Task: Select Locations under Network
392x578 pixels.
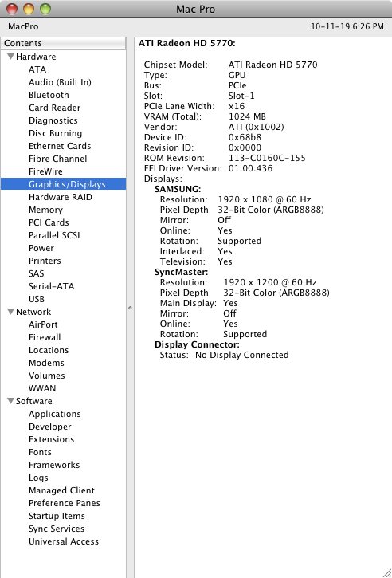Action: (x=49, y=350)
